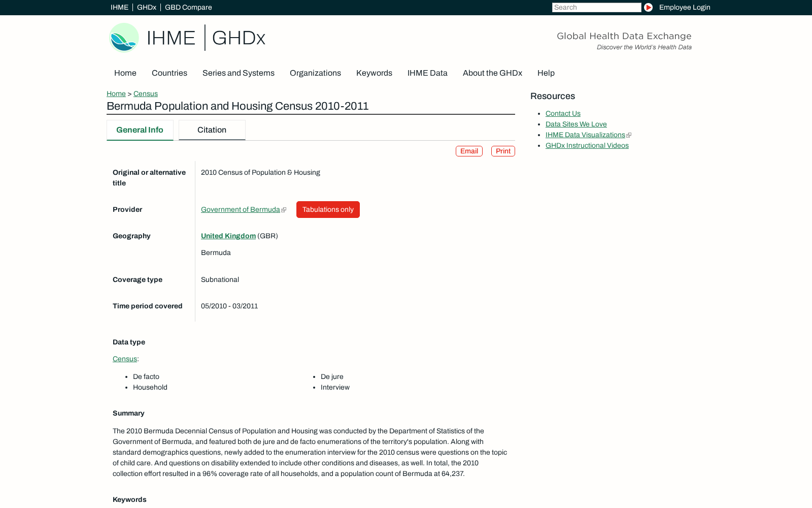Screen dimensions: 812x508
Task: Open GBD Compare link in top bar
Action: [x=188, y=8]
